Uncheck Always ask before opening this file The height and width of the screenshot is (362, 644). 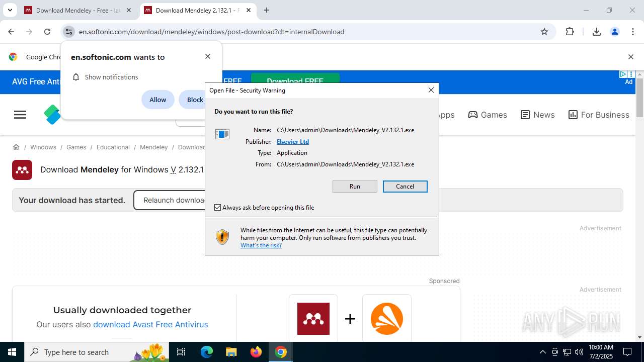click(218, 207)
